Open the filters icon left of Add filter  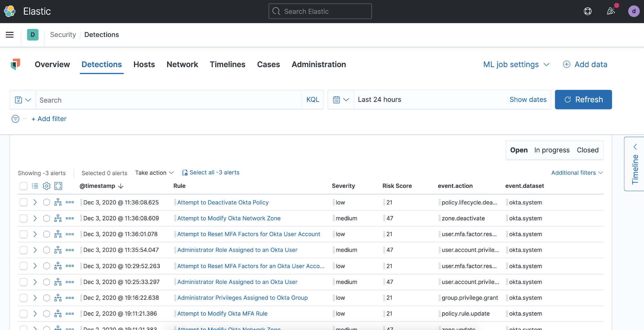click(15, 119)
